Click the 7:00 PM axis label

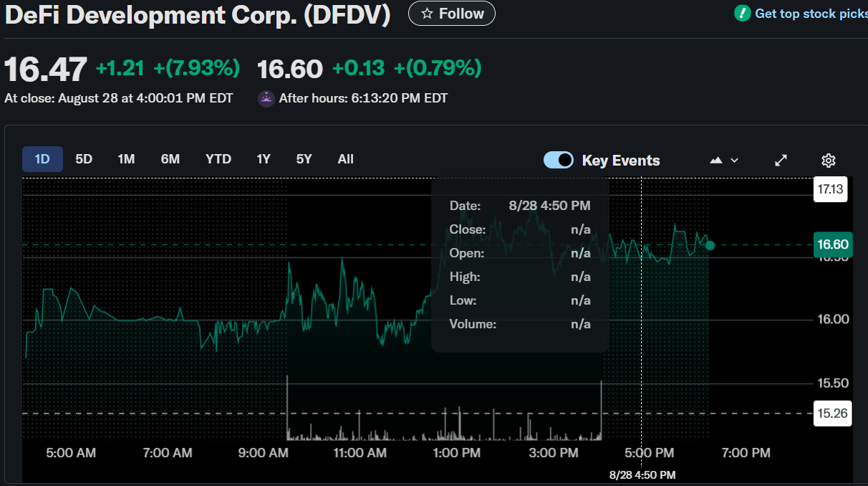[x=746, y=453]
